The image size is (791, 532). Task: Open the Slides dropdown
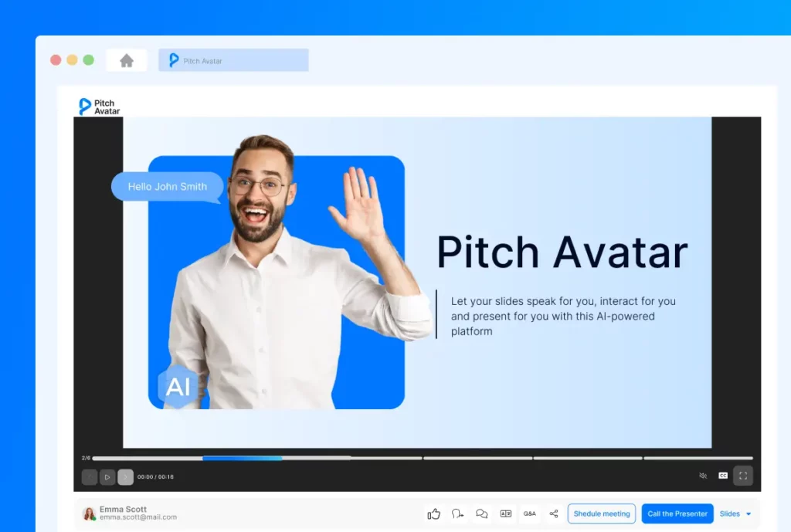click(735, 513)
